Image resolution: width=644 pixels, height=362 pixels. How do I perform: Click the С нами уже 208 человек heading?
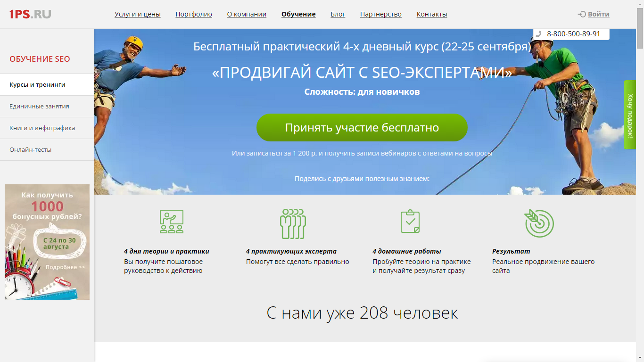[x=362, y=313]
